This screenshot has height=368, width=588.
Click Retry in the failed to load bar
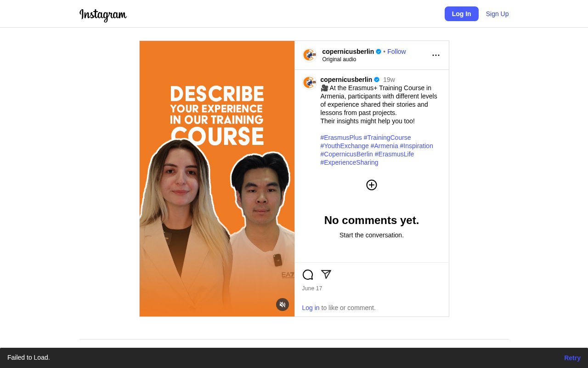(572, 358)
